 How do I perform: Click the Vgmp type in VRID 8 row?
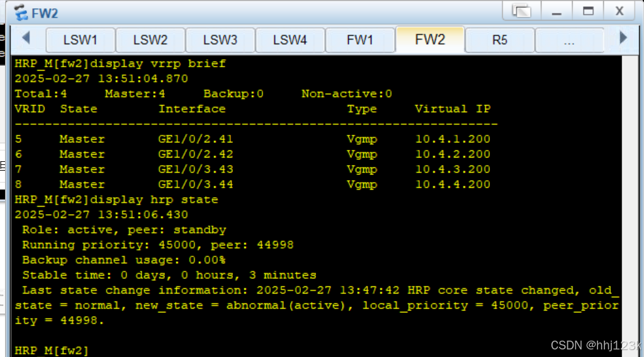click(x=362, y=184)
